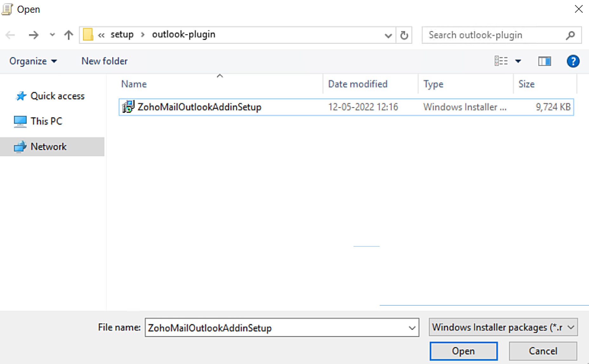
Task: Sort files by Type column
Action: coord(466,84)
